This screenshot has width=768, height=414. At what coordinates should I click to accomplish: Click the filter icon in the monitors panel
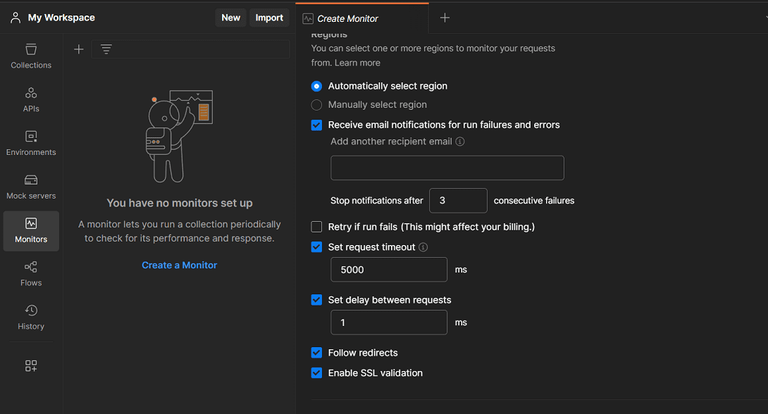click(x=106, y=49)
